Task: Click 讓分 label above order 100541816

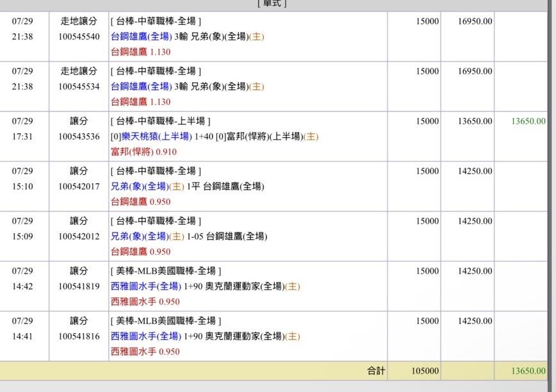Action: coord(79,321)
